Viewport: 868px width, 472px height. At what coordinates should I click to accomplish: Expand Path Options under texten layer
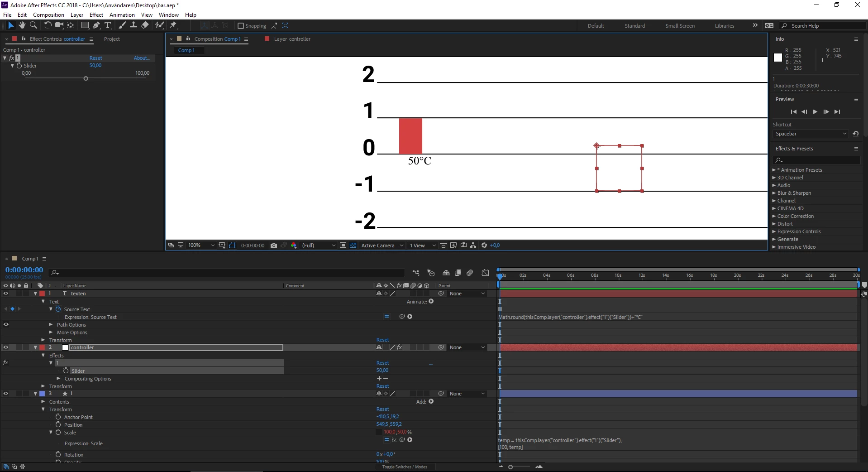coord(51,325)
